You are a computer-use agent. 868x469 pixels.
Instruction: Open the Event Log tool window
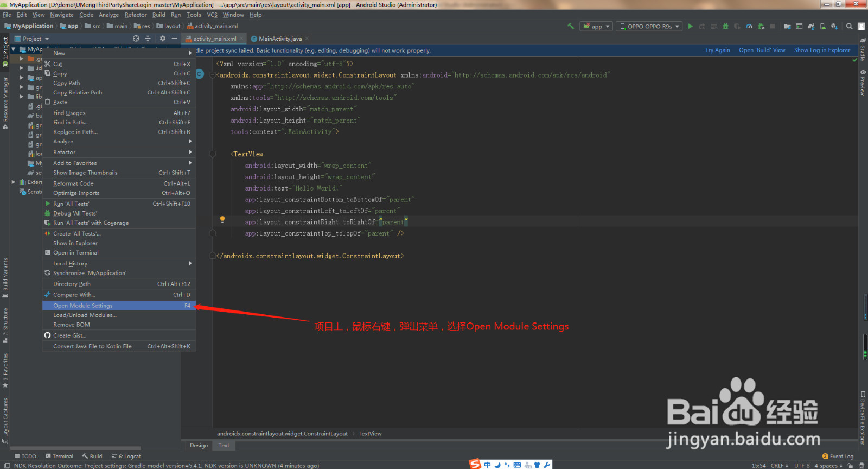coord(838,456)
